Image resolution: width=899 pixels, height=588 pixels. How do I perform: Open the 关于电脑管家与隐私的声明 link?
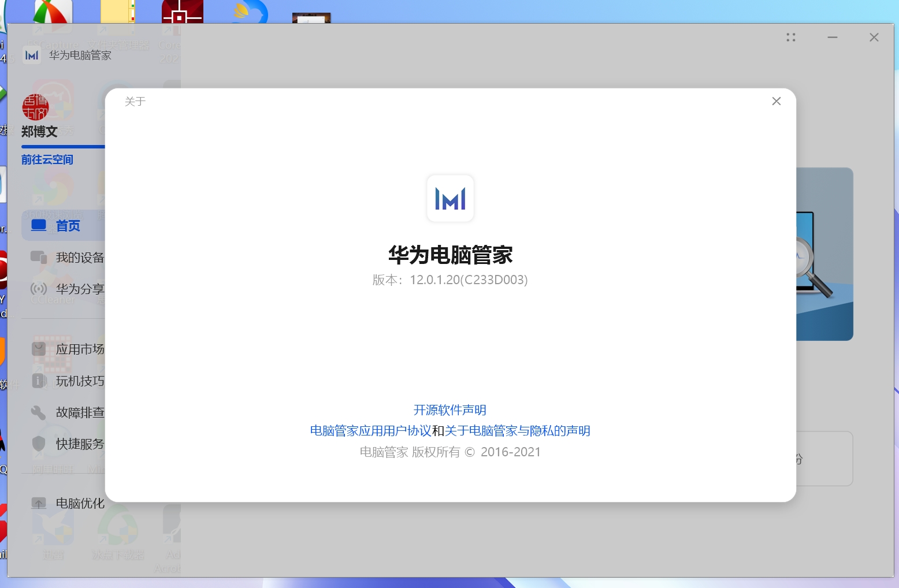point(518,431)
